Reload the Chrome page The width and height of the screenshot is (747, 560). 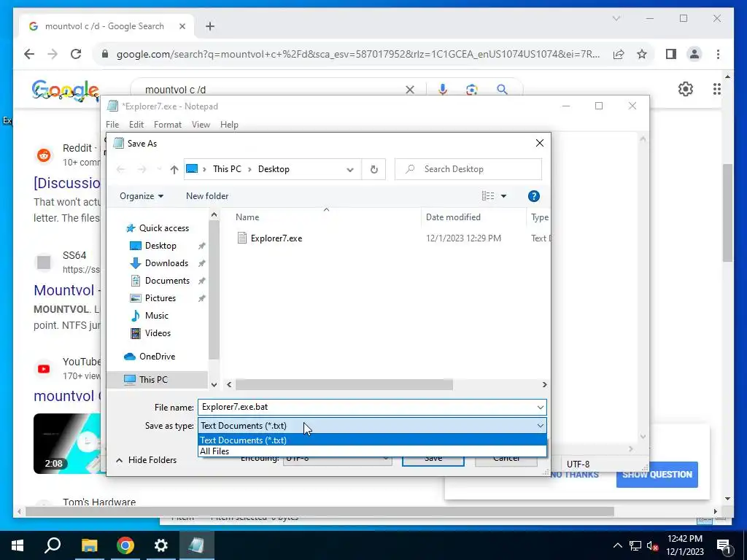[x=76, y=54]
